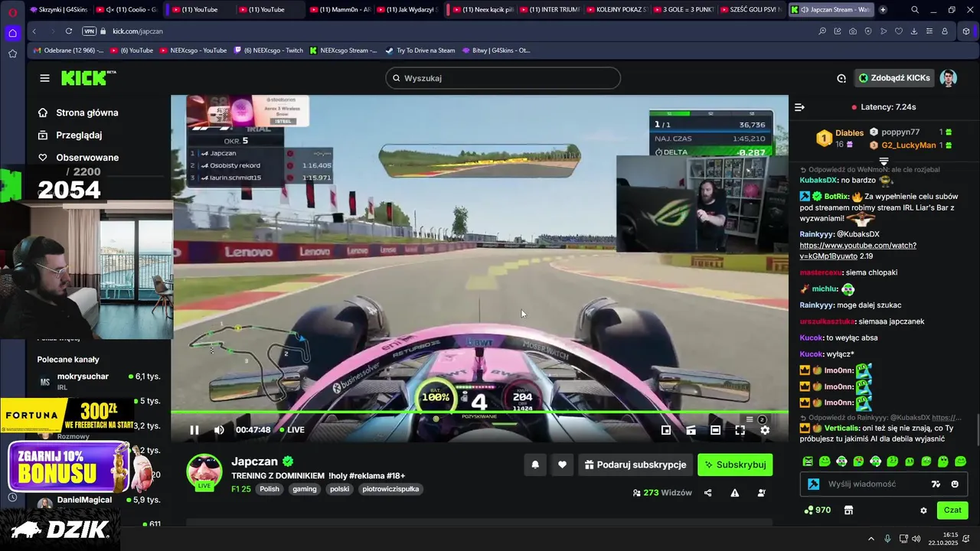Screen dimensions: 980x551
Task: Focus the Wyszukaj search box
Action: pos(503,78)
